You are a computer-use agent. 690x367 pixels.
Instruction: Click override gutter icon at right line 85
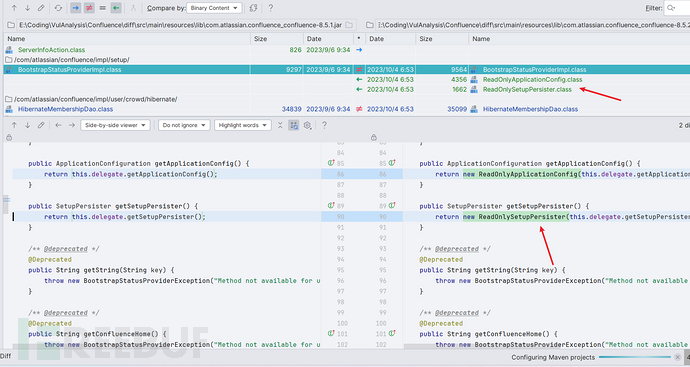(392, 163)
